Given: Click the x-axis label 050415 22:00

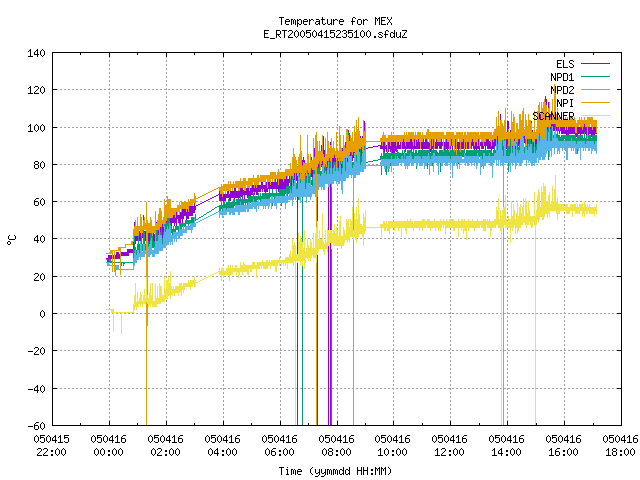Looking at the screenshot, I should 51,446.
